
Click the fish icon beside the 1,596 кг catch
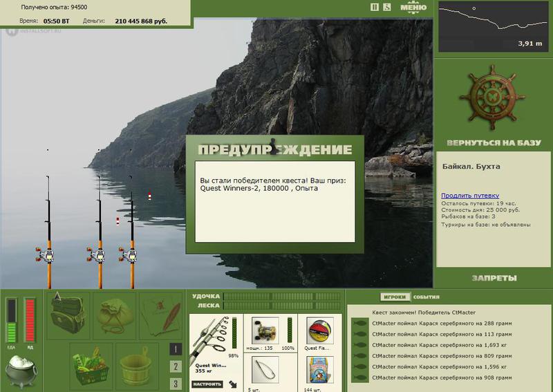[359, 367]
